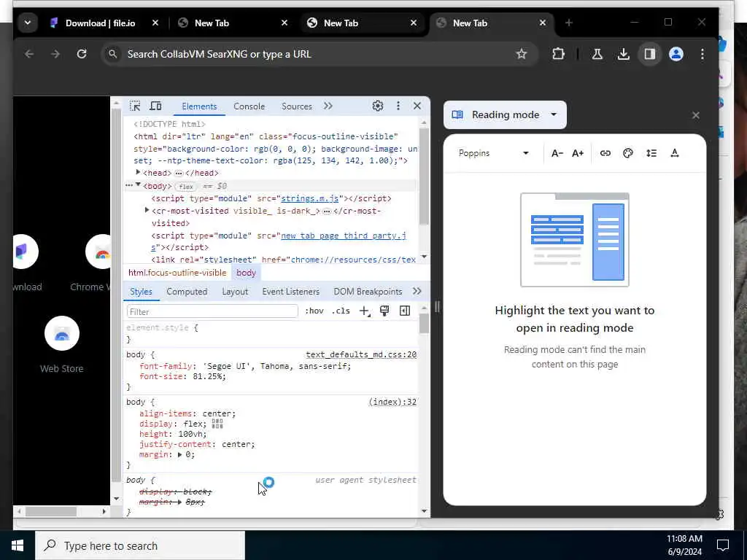Open DevTools settings gear

click(x=378, y=106)
